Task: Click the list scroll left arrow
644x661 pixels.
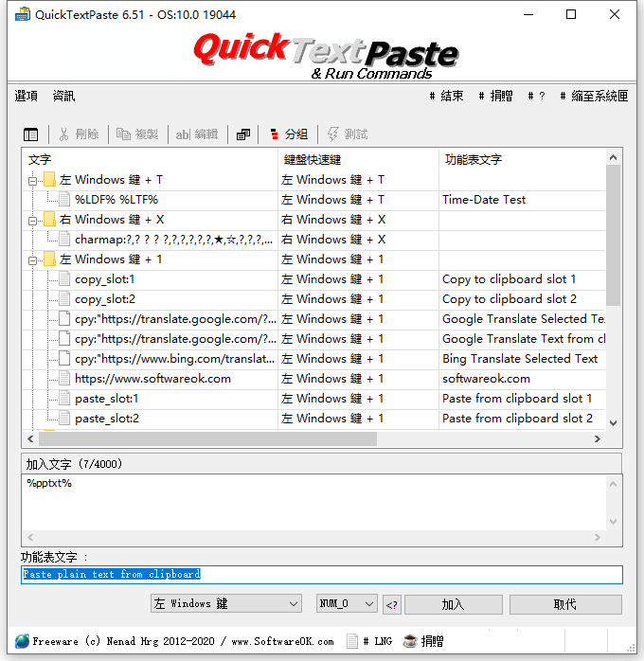Action: click(x=30, y=438)
